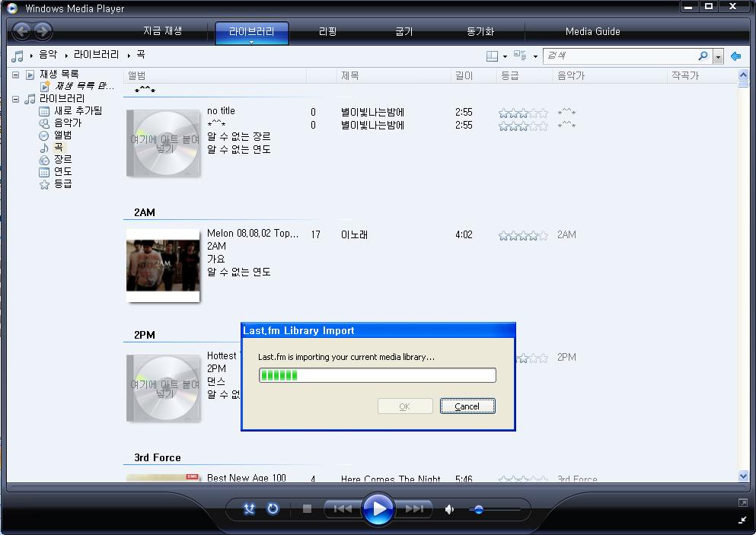Select 새로 추가됨 in the library tree
Screen dimensions: 756x535
click(78, 111)
